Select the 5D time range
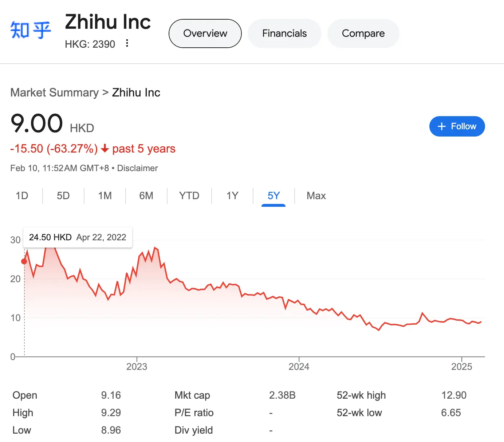Image resolution: width=504 pixels, height=442 pixels. [63, 196]
